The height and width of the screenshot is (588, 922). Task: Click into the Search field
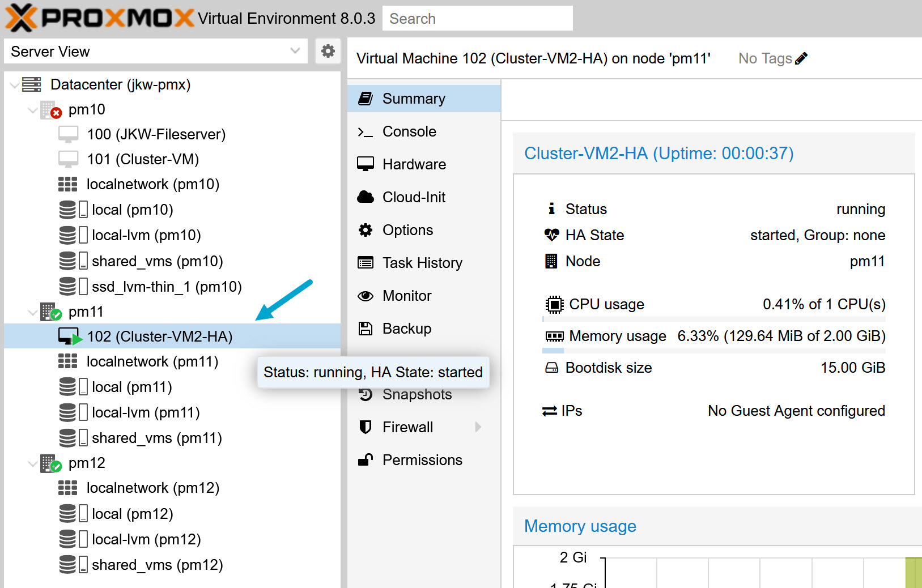477,19
